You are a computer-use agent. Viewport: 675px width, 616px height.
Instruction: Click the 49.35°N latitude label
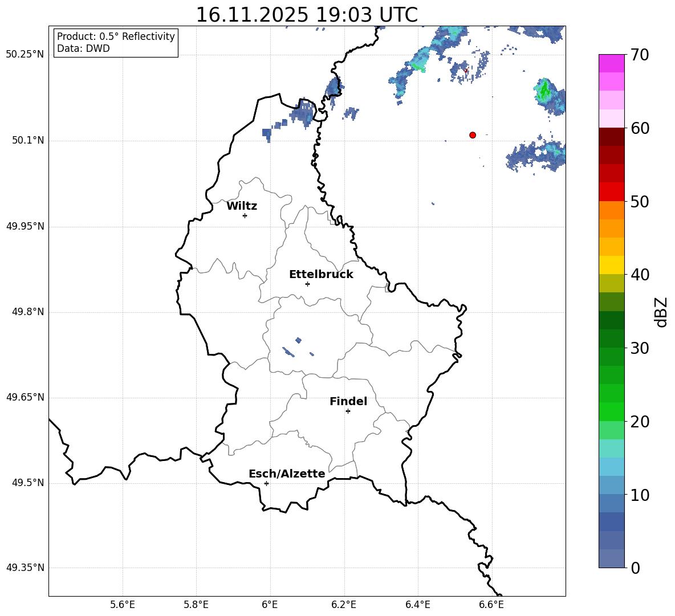pos(25,568)
